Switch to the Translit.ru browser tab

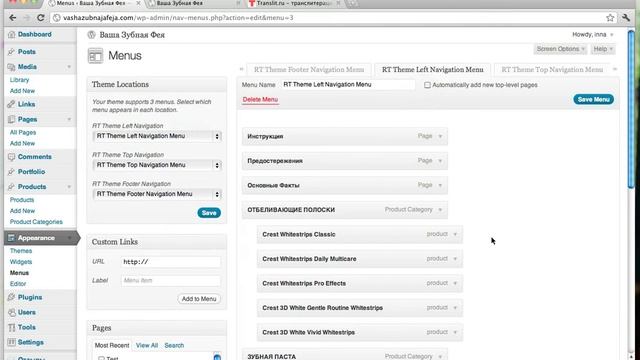point(295,3)
